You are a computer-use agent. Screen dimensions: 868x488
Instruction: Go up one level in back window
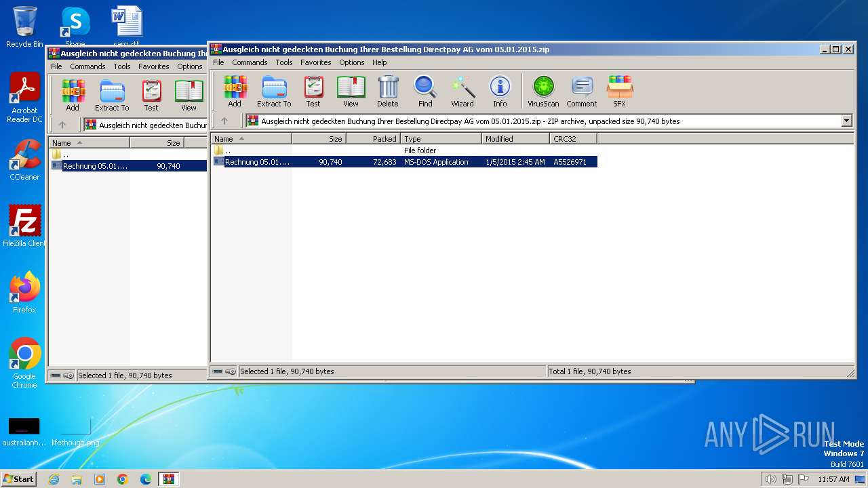point(62,125)
